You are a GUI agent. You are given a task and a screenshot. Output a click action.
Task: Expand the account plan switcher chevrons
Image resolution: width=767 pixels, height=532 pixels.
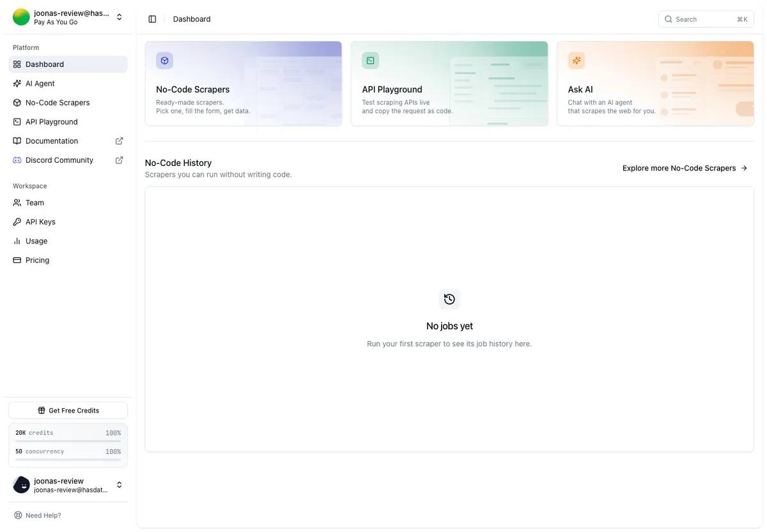click(120, 17)
